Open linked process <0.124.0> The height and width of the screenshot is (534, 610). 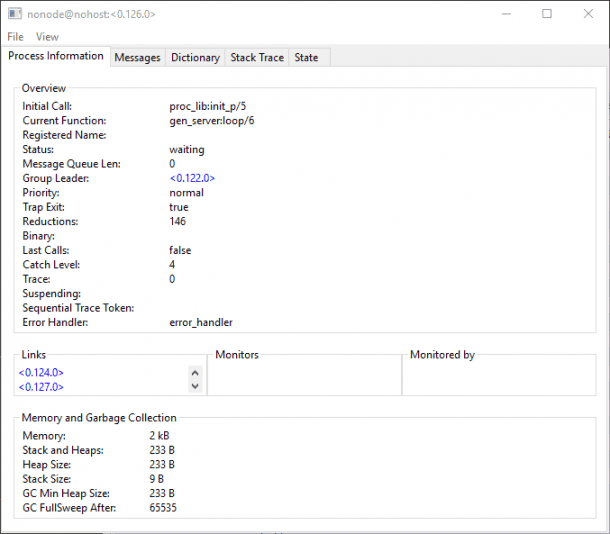(x=41, y=372)
